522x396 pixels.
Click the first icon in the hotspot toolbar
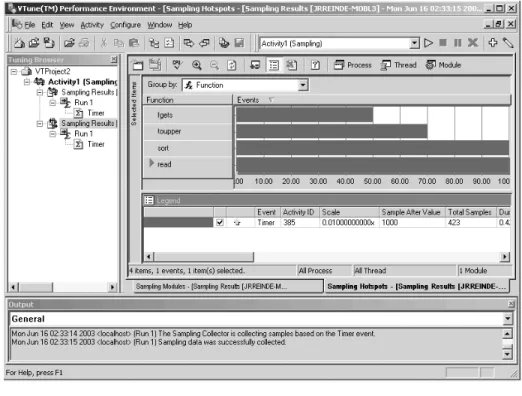(x=138, y=65)
